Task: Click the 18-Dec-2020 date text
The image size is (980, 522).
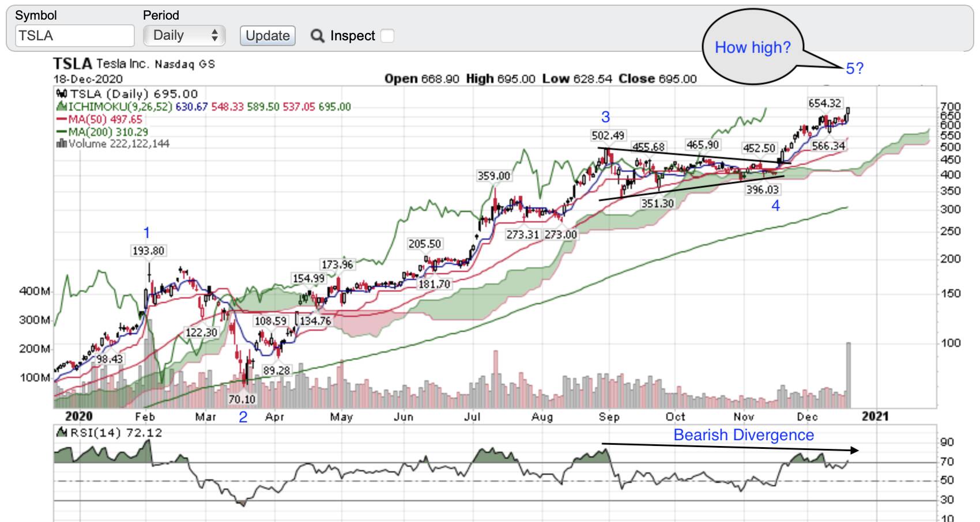Action: click(88, 79)
